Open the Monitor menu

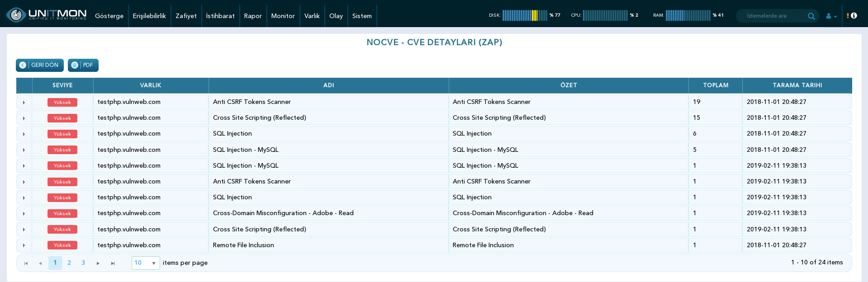[x=283, y=16]
